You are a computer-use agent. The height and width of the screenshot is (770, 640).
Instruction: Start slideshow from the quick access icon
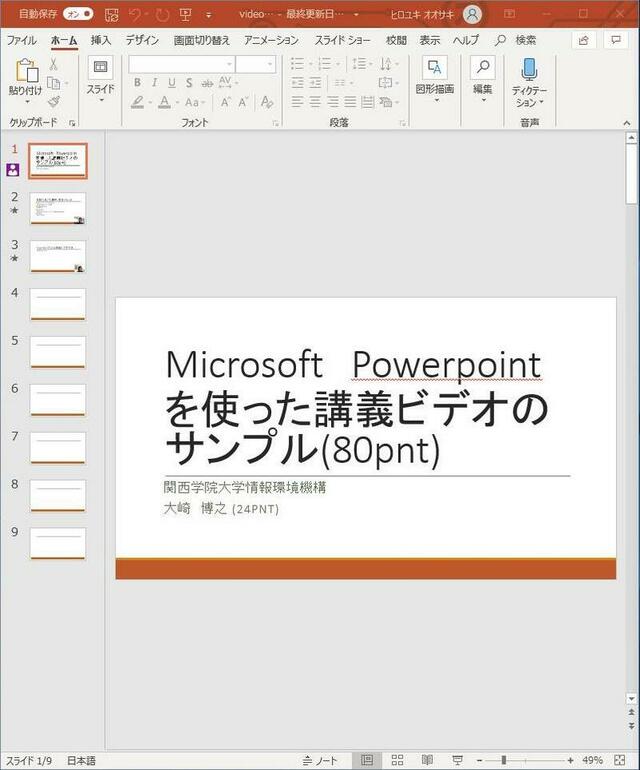point(185,15)
